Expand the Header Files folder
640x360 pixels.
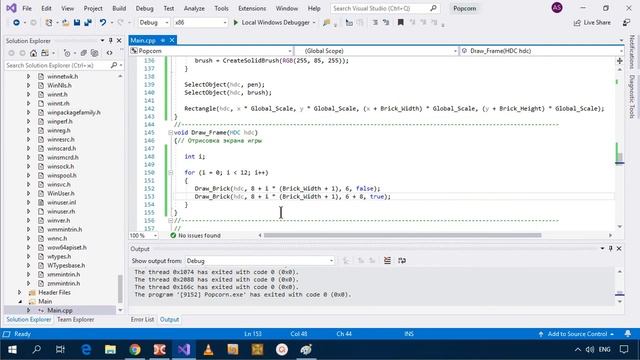tap(20, 293)
